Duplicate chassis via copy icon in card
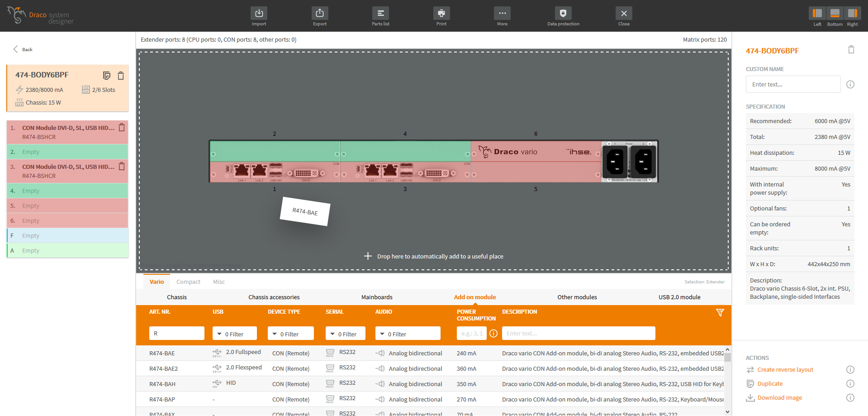 tap(107, 76)
